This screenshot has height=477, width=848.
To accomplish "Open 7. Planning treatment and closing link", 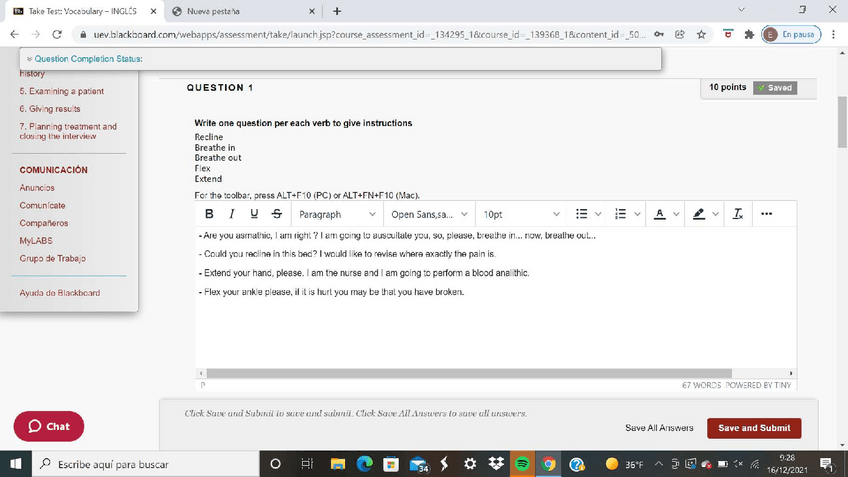I will pos(68,131).
